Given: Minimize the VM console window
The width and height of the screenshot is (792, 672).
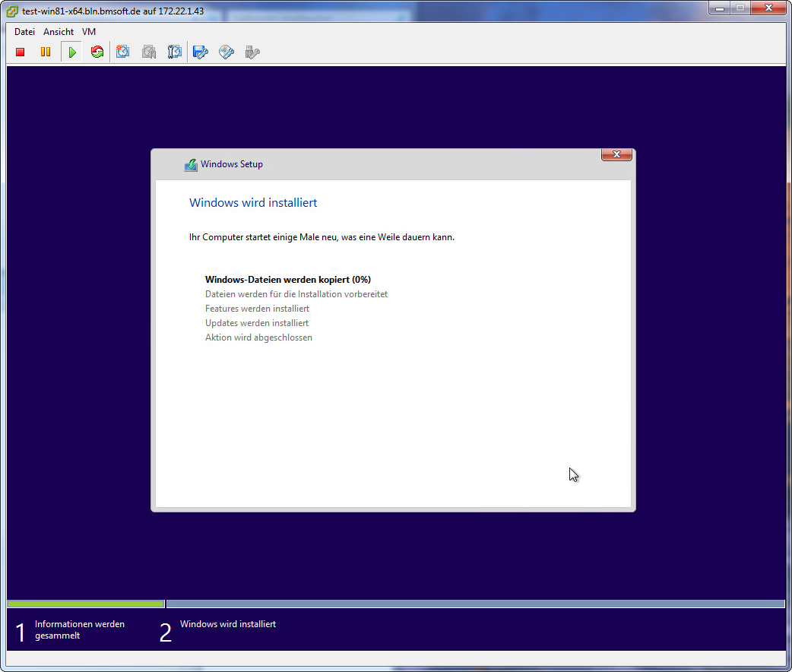Looking at the screenshot, I should (719, 8).
